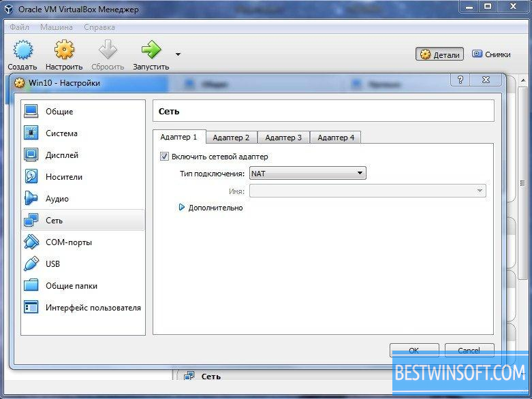Switch to Детали view button
This screenshot has height=399, width=532.
coord(439,54)
